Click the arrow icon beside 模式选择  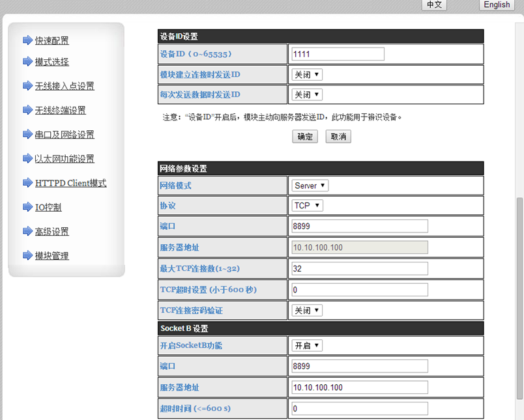27,62
